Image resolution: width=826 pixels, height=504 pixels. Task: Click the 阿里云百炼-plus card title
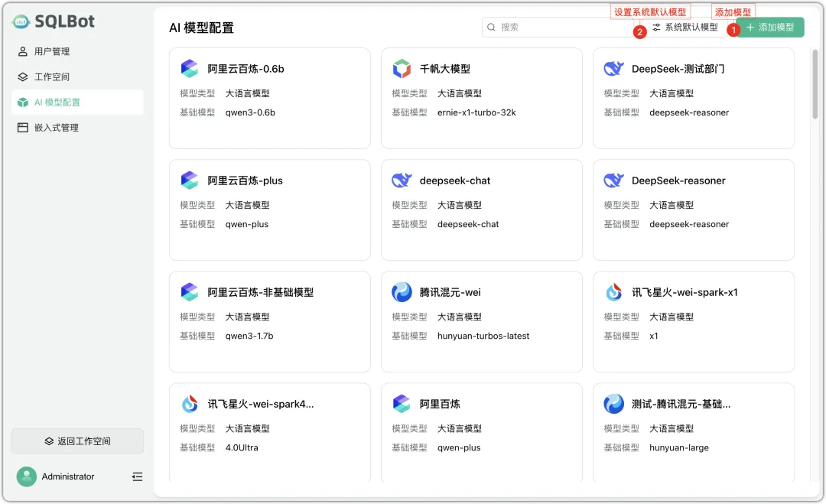pos(245,180)
